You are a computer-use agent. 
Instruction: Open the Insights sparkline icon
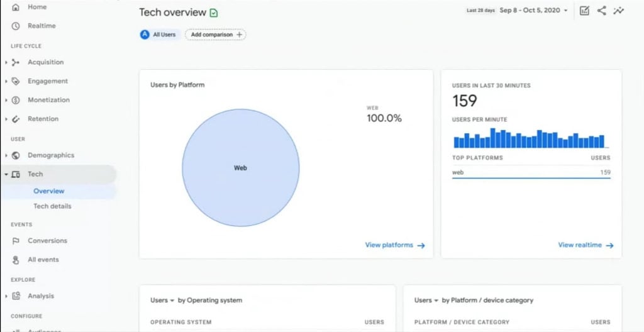point(619,11)
